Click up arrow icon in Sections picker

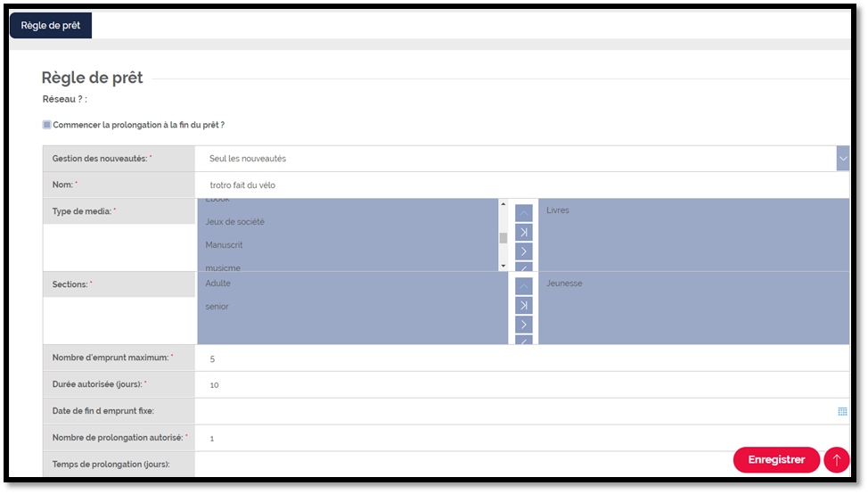pos(524,286)
